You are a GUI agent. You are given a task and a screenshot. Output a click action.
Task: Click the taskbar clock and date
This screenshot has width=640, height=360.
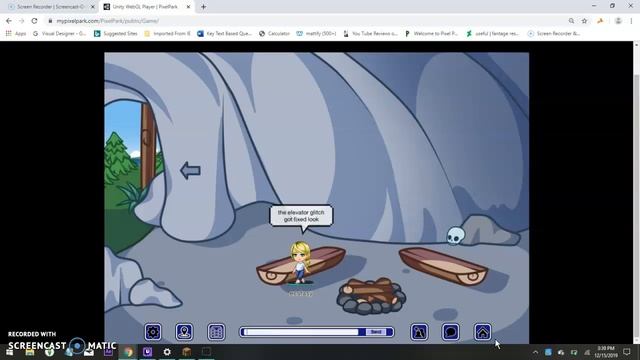(x=606, y=352)
